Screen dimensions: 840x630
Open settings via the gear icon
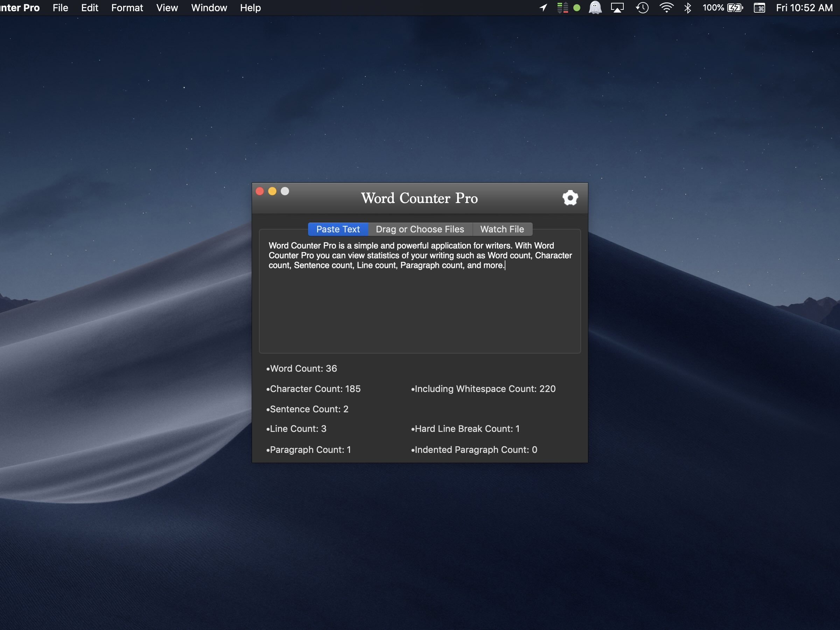point(570,198)
